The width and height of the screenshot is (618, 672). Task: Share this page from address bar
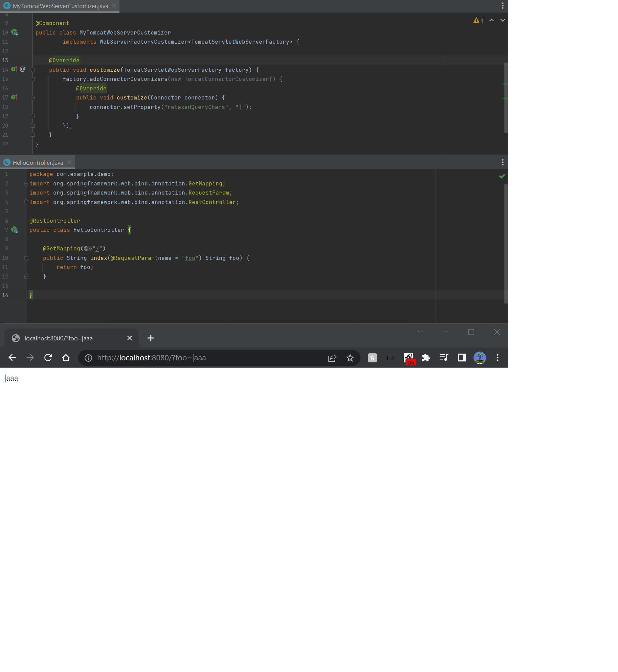coord(332,358)
